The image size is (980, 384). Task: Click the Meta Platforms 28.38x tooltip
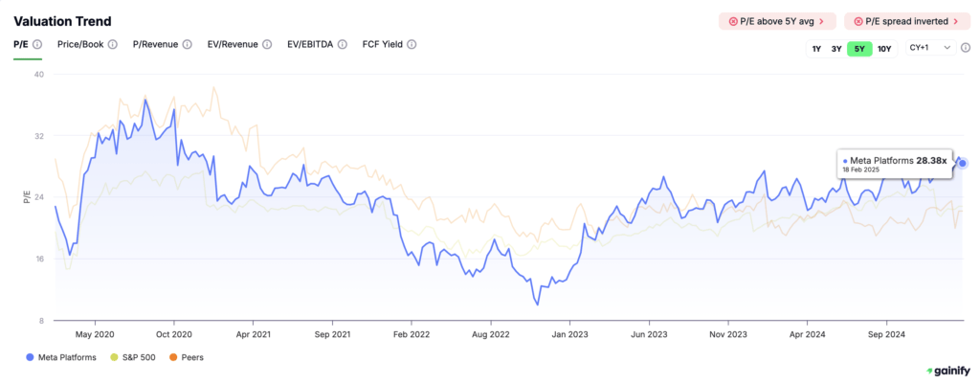tap(895, 164)
